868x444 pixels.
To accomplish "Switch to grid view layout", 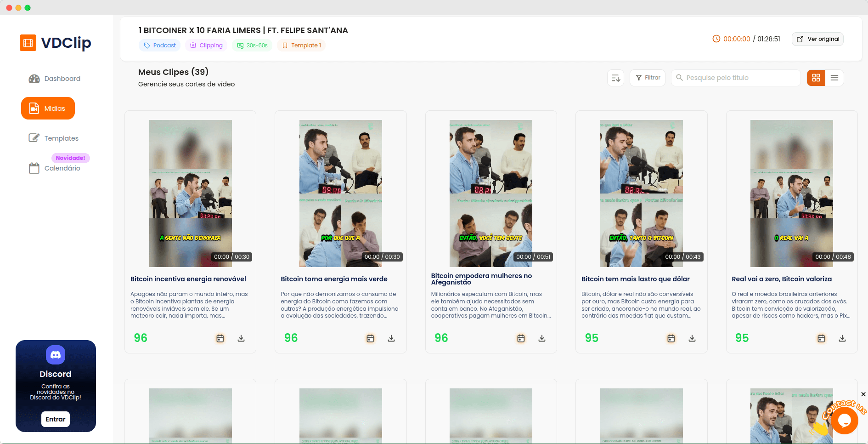I will tap(816, 78).
